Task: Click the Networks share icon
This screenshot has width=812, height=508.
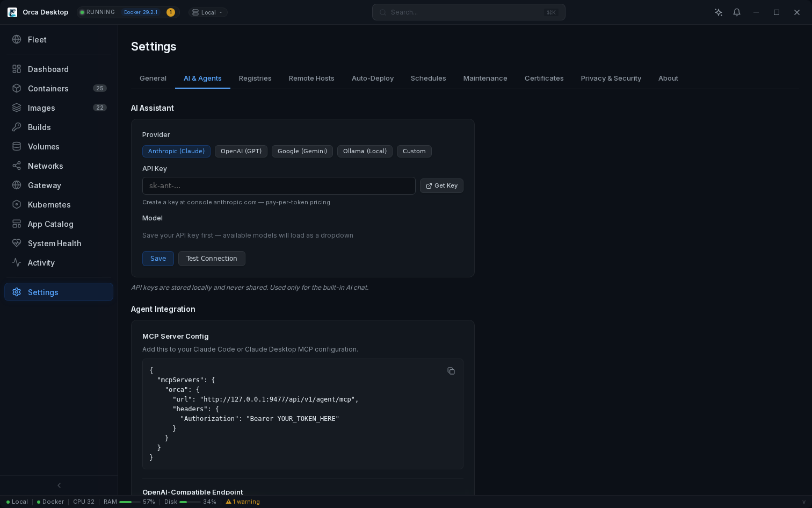Action: 17,166
